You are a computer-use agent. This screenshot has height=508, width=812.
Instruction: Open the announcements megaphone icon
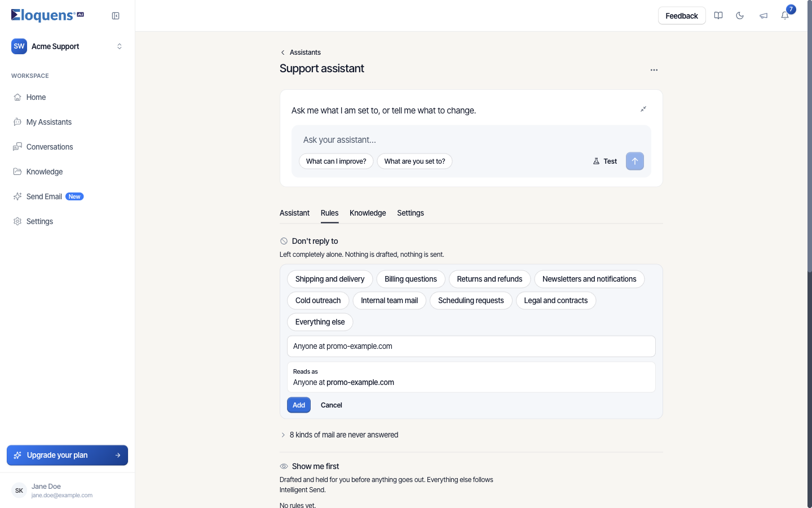coord(764,16)
